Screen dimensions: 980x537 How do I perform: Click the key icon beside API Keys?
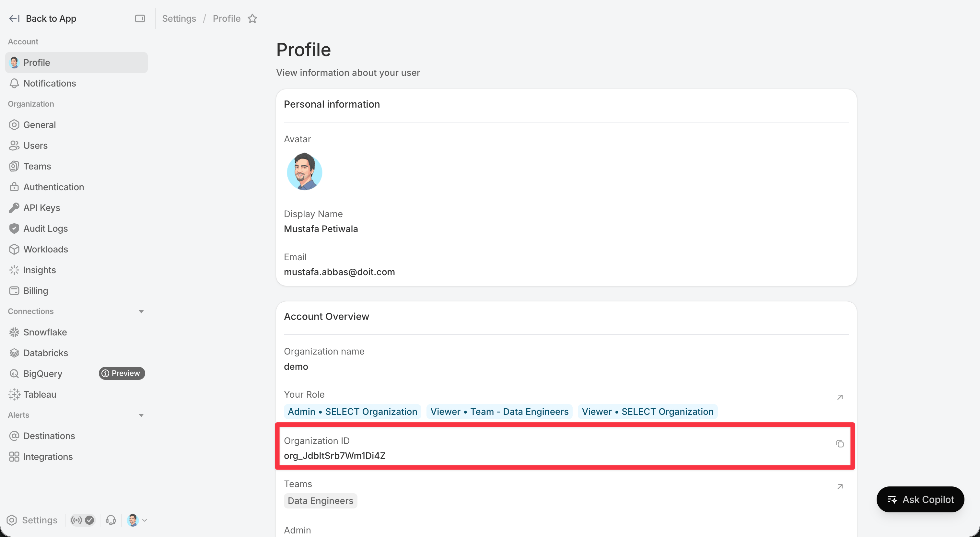click(14, 208)
